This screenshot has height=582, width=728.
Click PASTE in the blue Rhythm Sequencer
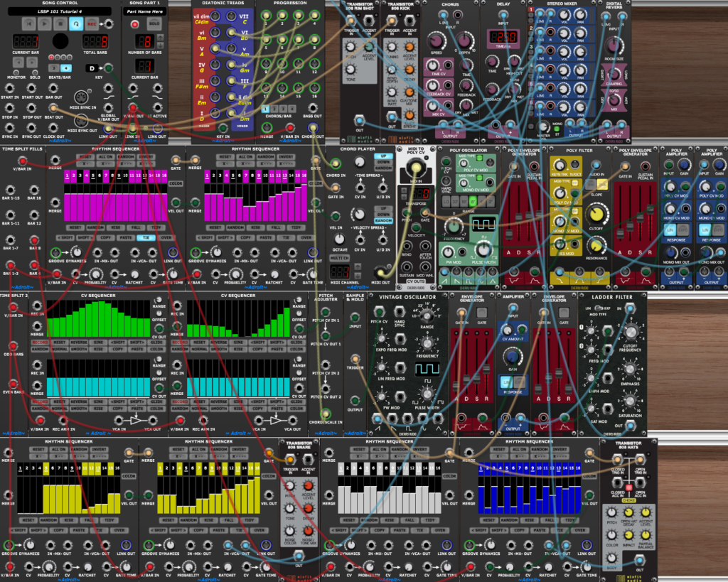tap(540, 530)
